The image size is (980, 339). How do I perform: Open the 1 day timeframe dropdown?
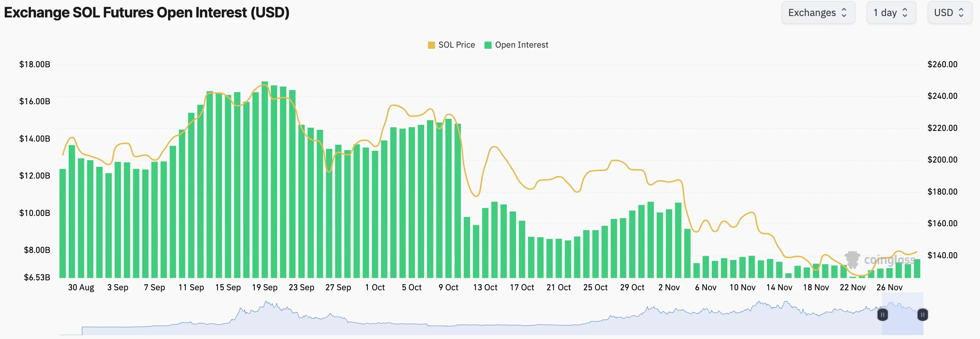[x=891, y=12]
